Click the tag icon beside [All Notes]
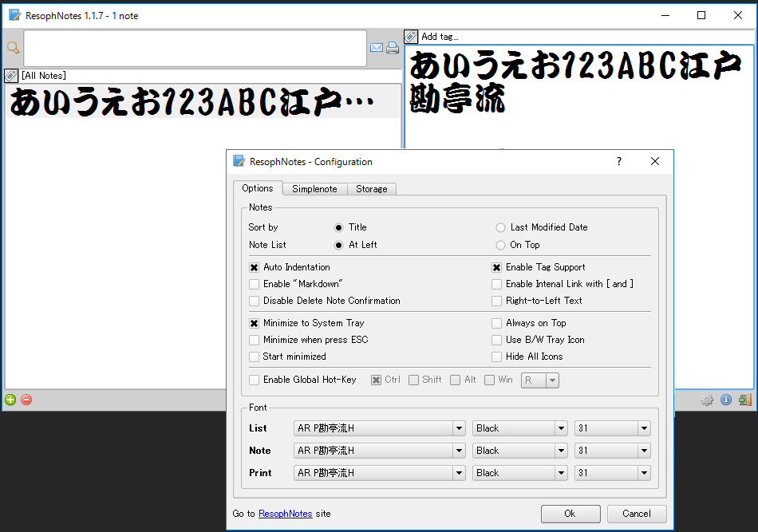Image resolution: width=758 pixels, height=532 pixels. pos(11,76)
